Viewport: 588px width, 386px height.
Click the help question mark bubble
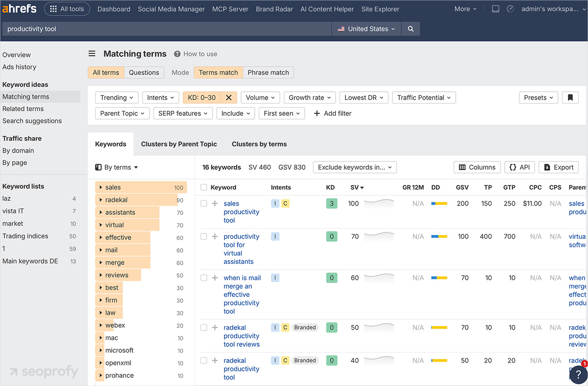[x=578, y=374]
